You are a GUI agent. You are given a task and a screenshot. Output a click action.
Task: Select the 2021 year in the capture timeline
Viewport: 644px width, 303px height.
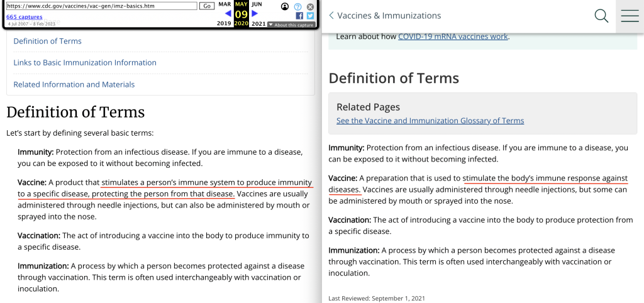258,23
